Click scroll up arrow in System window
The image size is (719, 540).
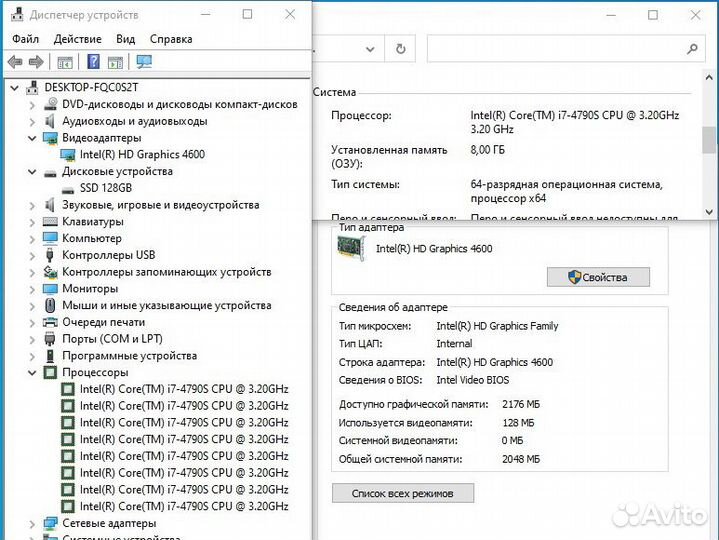709,77
